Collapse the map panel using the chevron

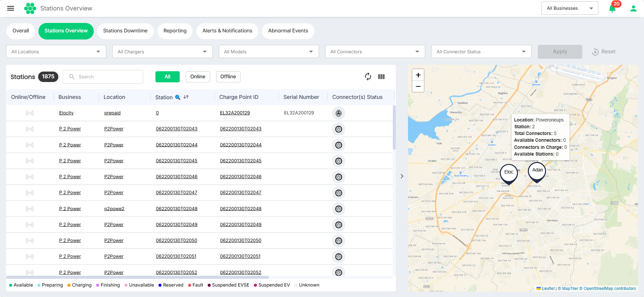[x=402, y=176]
